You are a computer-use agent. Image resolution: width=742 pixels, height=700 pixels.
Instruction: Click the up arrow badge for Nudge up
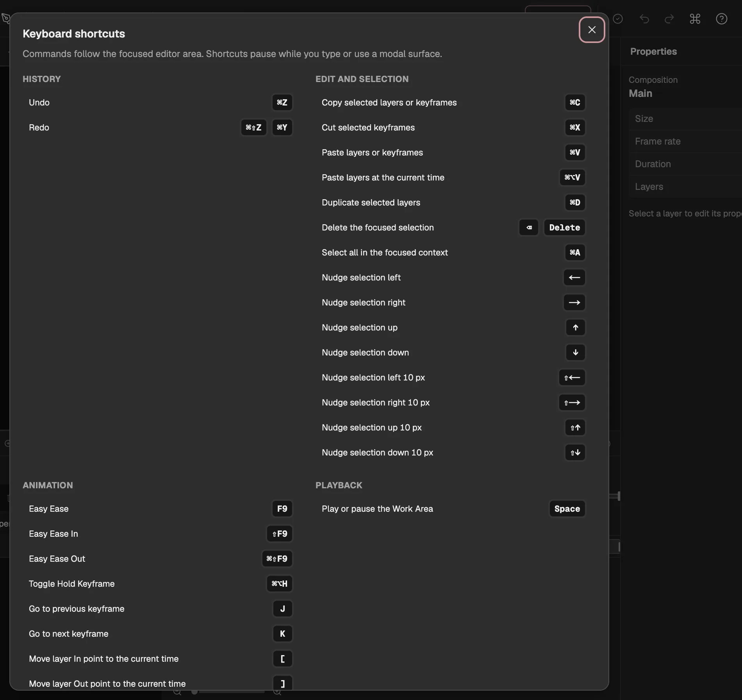[575, 327]
